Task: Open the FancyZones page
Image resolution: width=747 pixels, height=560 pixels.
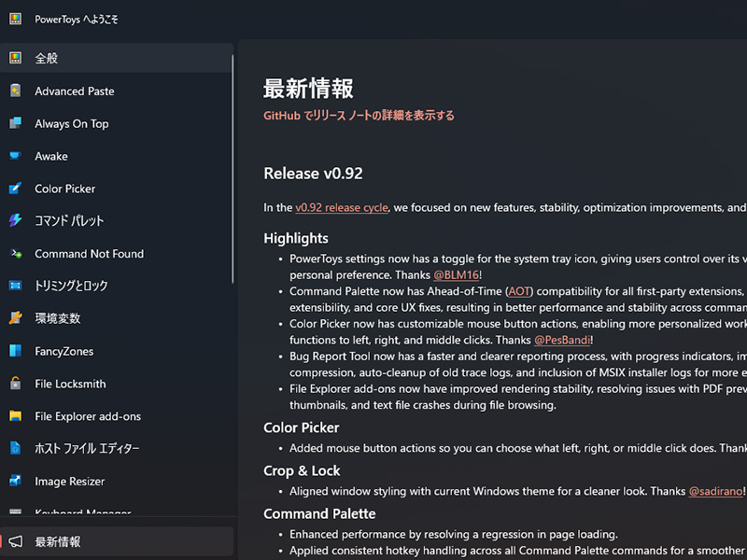Action: pyautogui.click(x=117, y=351)
